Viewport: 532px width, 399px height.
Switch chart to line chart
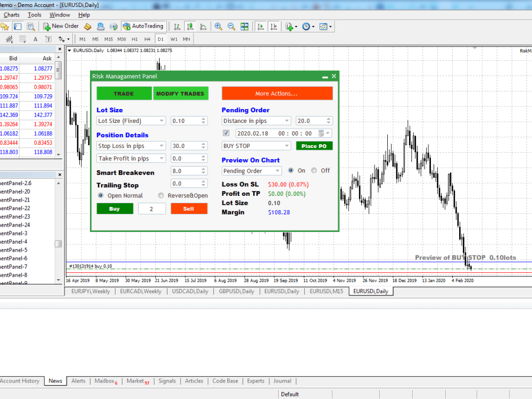[203, 27]
